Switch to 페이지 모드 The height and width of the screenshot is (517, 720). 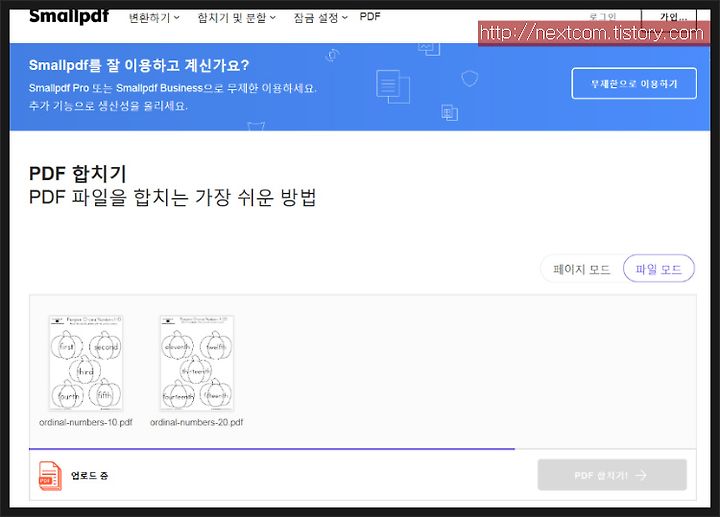(582, 269)
